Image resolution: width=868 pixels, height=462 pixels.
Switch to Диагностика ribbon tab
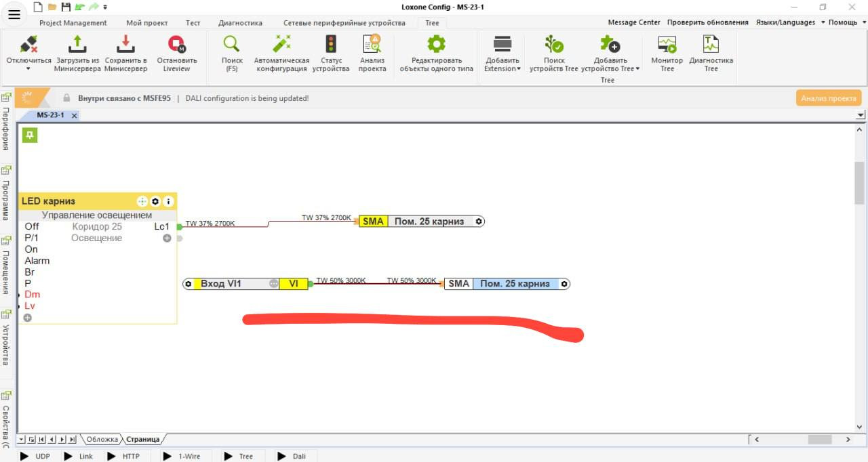click(240, 23)
